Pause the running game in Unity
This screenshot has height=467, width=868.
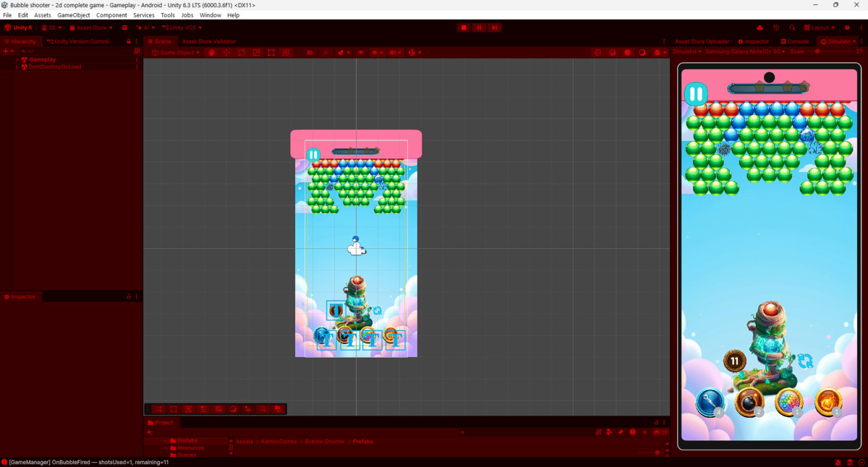(479, 28)
